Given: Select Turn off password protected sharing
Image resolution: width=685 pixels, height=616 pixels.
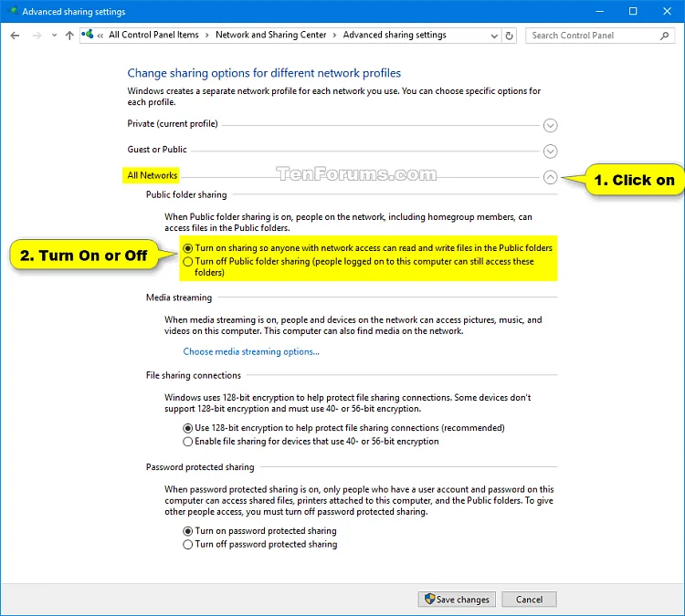Looking at the screenshot, I should 188,545.
